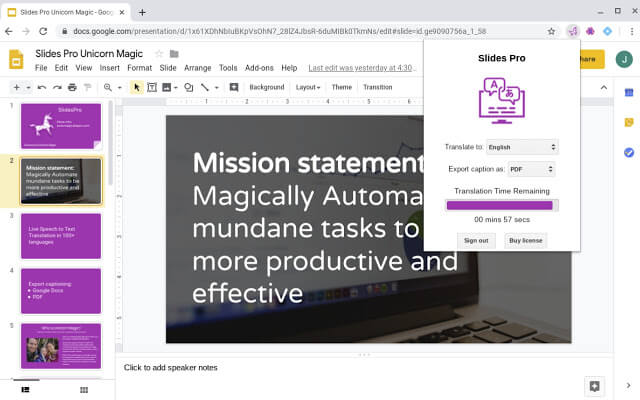640x400 pixels.
Task: Insert an image from toolbar
Action: (167, 87)
